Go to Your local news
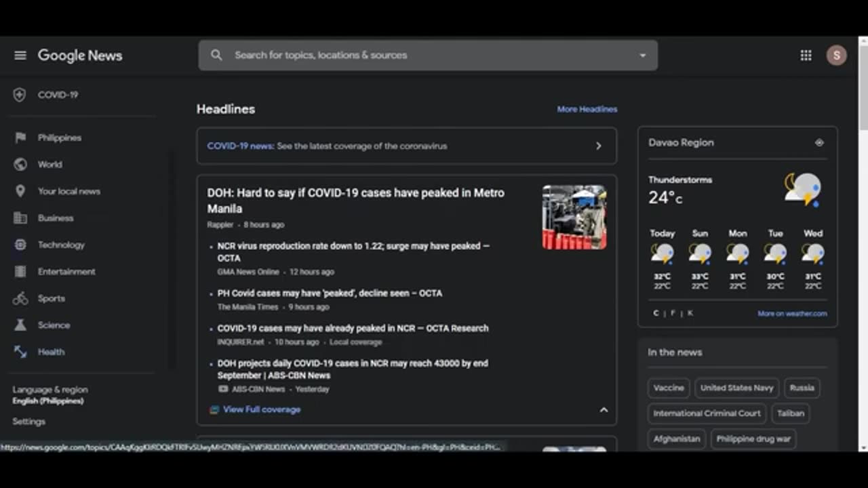868x488 pixels. click(68, 191)
